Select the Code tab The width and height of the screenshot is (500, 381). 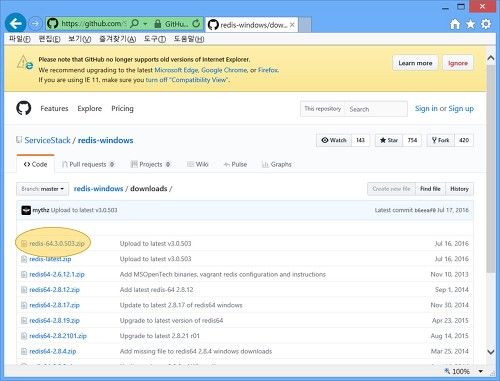(x=35, y=164)
